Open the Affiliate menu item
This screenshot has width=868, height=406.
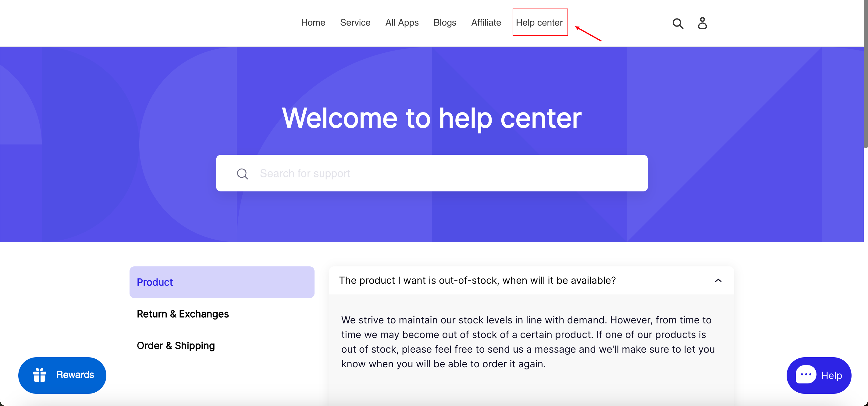click(x=486, y=23)
